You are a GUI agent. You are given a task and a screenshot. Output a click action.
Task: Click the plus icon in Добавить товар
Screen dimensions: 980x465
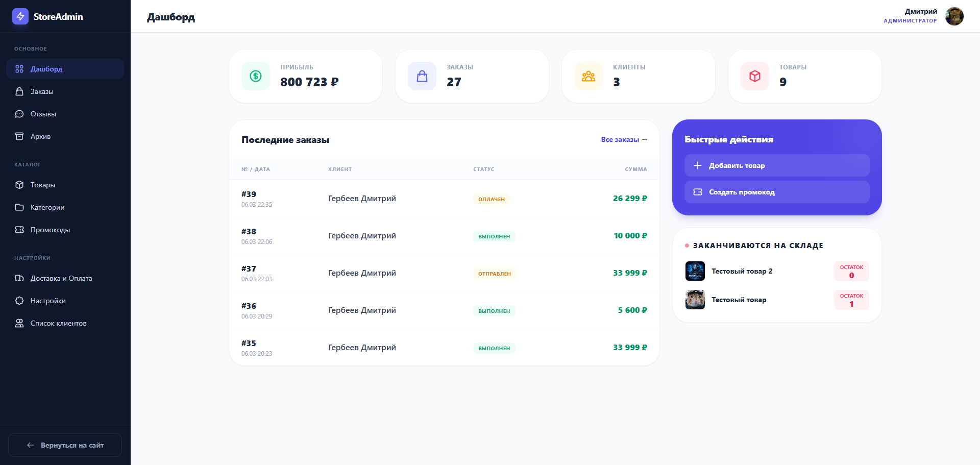(698, 165)
